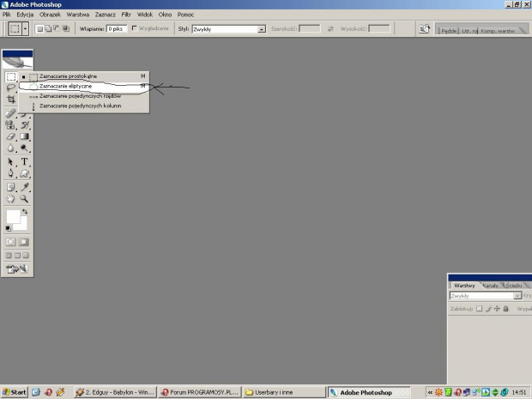
Task: Click Jump to ImageReady button
Action: click(17, 269)
